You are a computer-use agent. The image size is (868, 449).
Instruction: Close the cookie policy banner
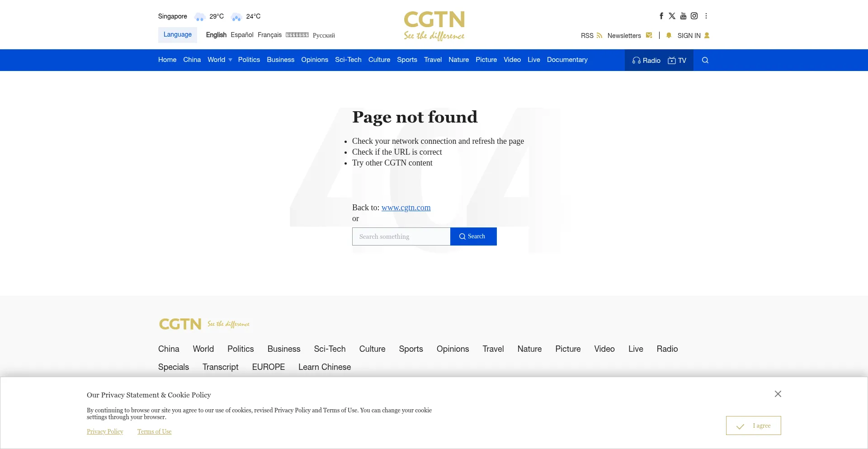[x=778, y=394]
